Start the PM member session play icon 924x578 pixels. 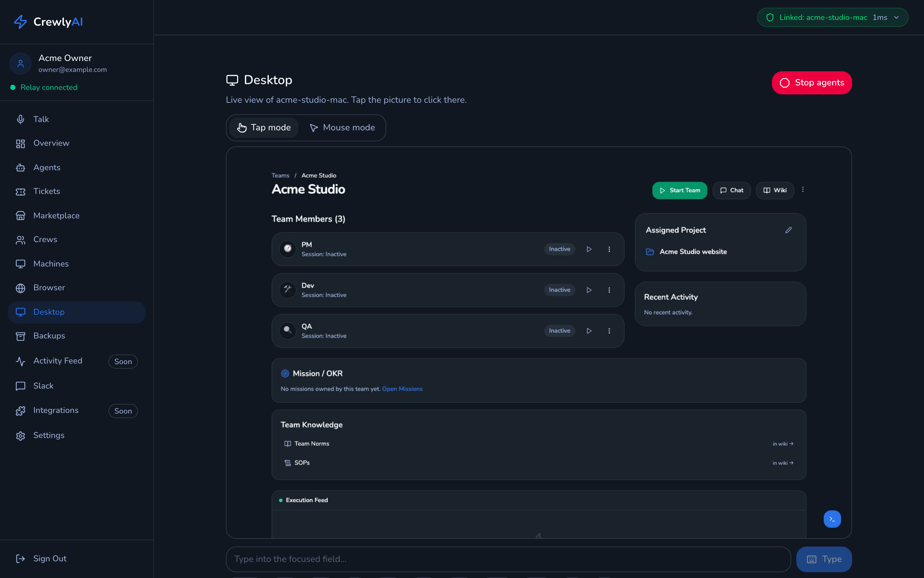click(589, 249)
